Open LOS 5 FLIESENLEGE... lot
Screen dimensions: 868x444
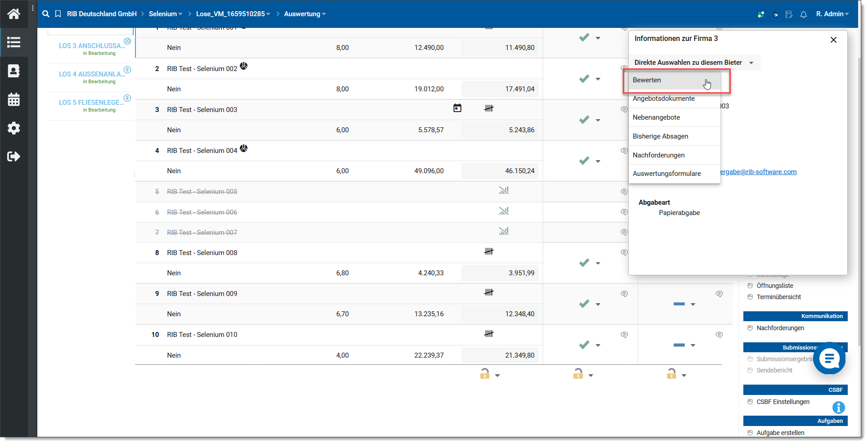[92, 103]
